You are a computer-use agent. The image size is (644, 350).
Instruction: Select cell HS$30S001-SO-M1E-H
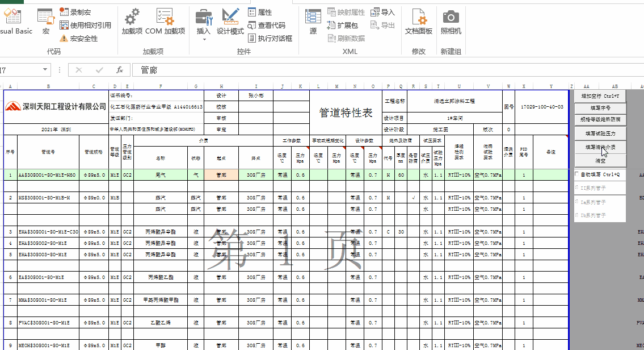(x=48, y=197)
